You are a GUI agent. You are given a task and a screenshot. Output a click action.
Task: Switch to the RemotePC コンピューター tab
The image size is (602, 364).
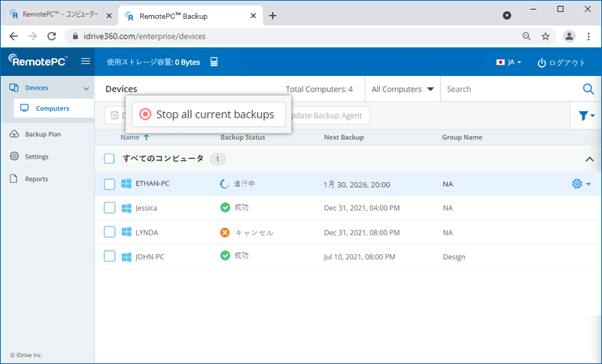click(x=60, y=15)
